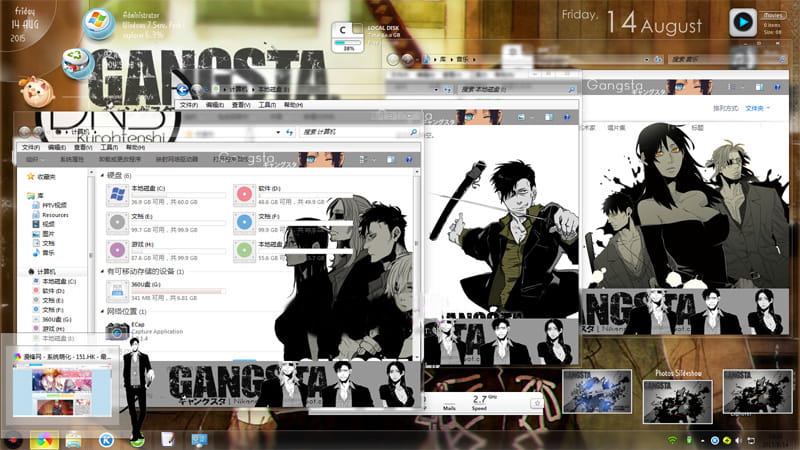Click the monitor icon on the taskbar
The image size is (800, 450).
(x=199, y=440)
